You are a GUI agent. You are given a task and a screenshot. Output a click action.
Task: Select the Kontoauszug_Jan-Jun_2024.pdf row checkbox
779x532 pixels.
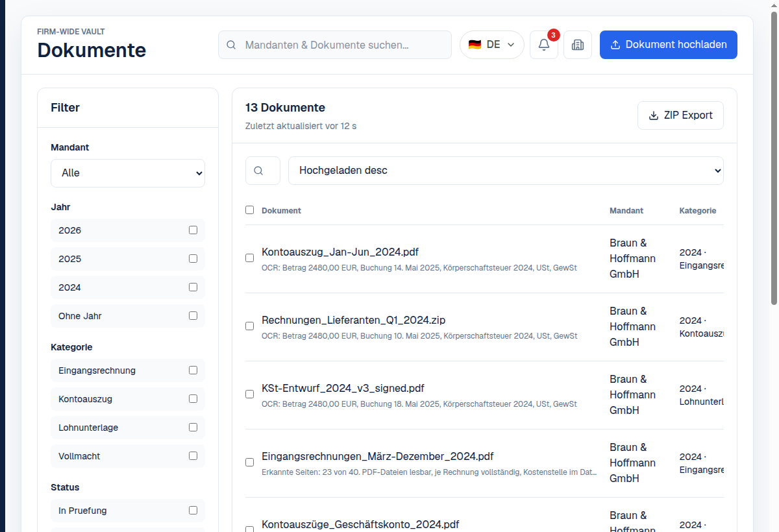click(249, 258)
